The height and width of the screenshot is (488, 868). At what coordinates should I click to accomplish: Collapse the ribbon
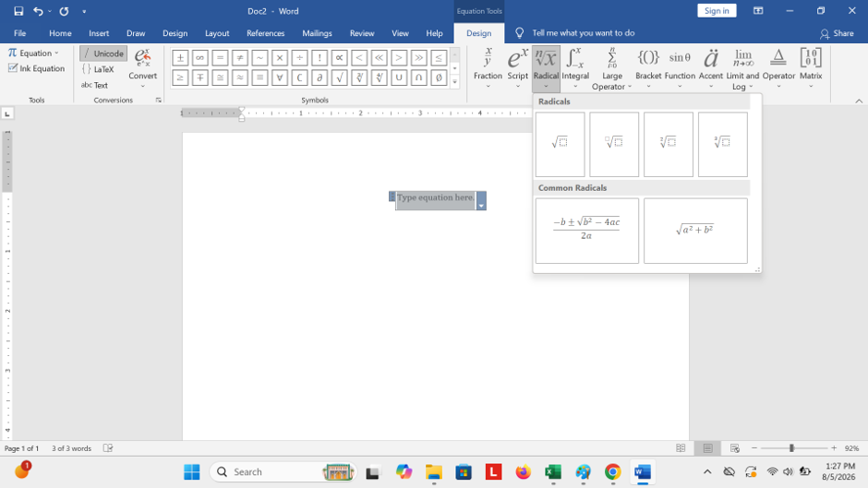pos(859,101)
